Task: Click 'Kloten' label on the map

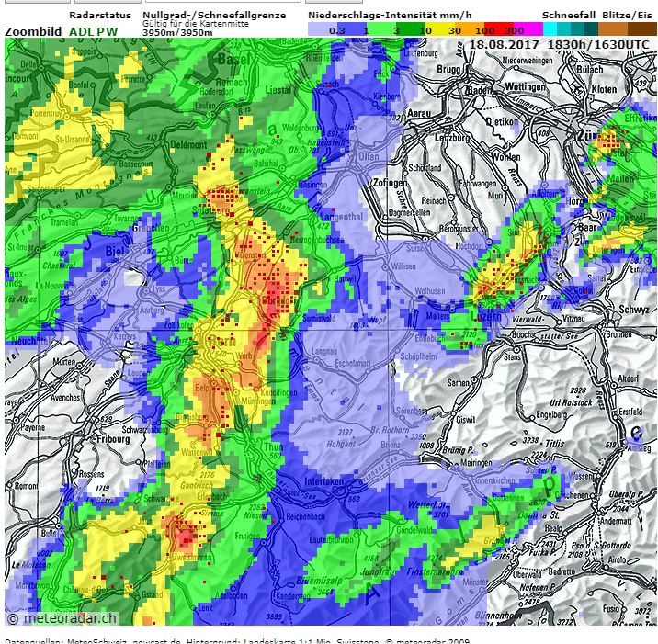Action: click(x=605, y=89)
